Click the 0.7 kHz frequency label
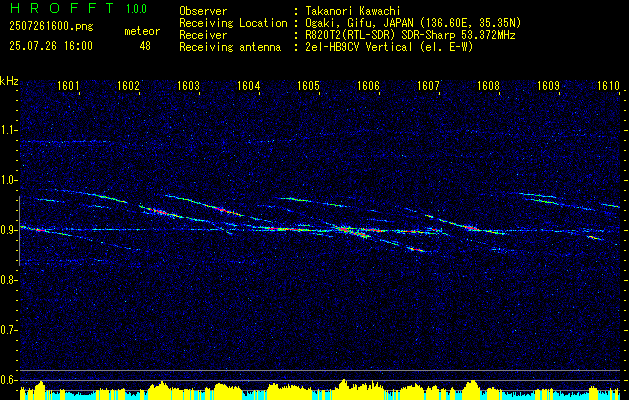This screenshot has width=629, height=400. tap(8, 330)
